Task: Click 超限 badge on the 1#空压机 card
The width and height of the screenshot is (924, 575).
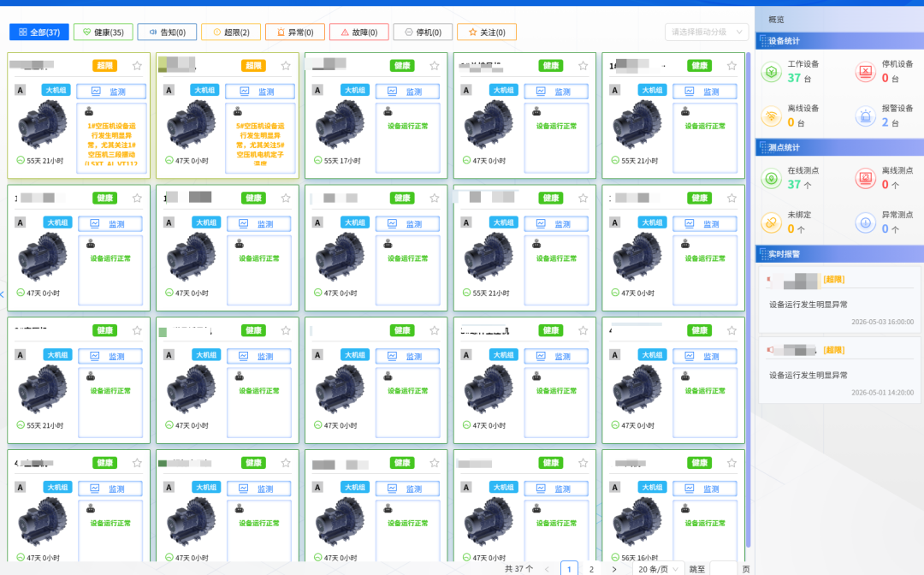Action: [105, 66]
